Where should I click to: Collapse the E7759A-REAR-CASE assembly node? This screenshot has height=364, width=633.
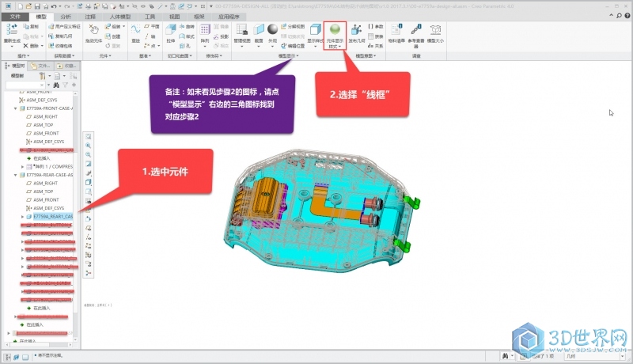(22, 175)
